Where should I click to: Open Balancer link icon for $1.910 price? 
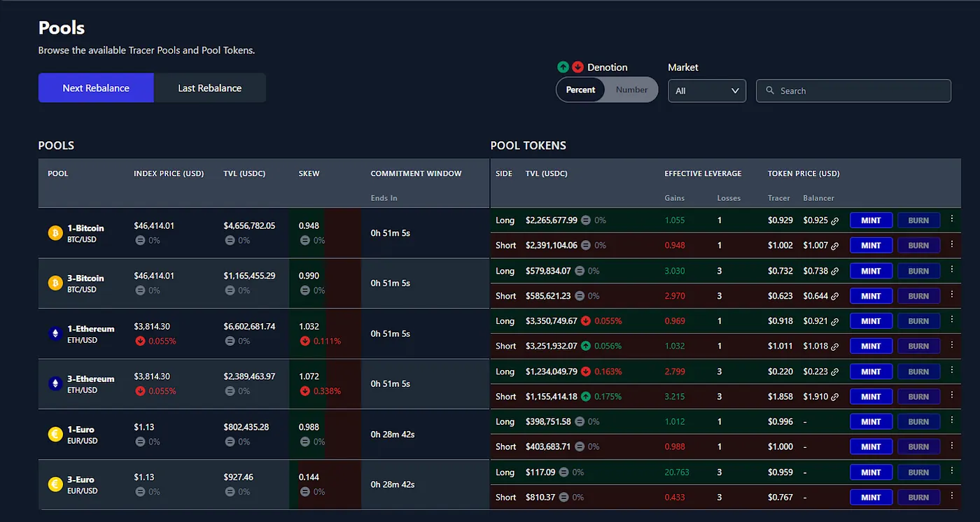(x=834, y=397)
